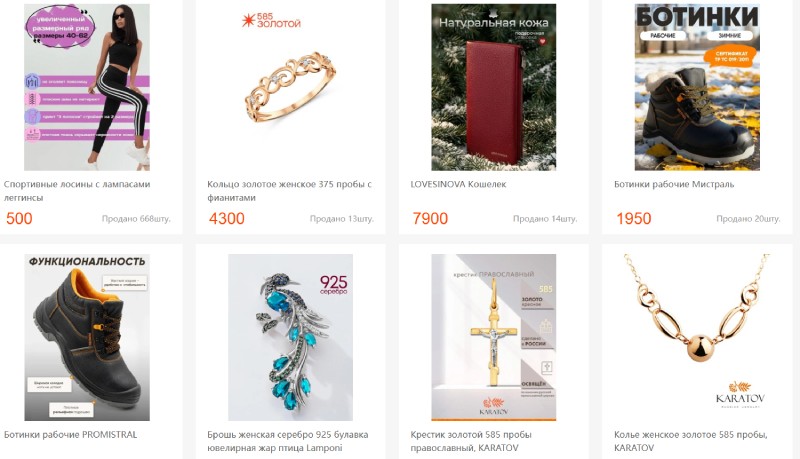
Task: Select the firebird brooch image
Action: (290, 337)
